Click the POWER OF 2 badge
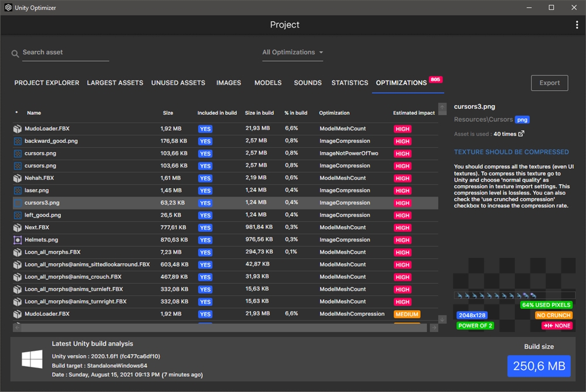The image size is (586, 392). (x=475, y=325)
